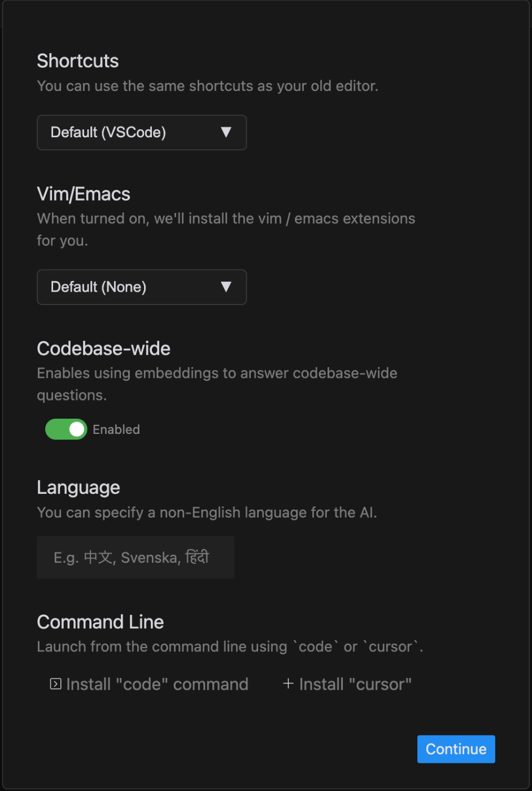Click the triangle arrow in Default (None) selector
The image size is (532, 791).
pyautogui.click(x=226, y=287)
